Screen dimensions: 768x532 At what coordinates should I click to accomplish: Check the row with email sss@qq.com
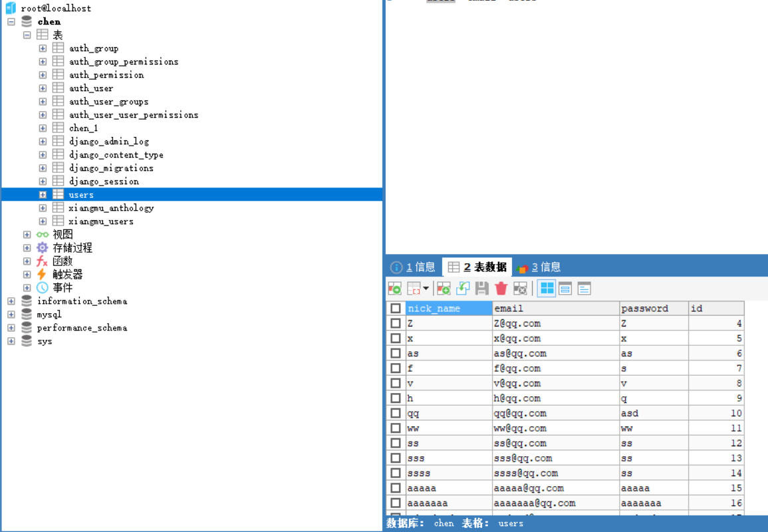point(396,458)
